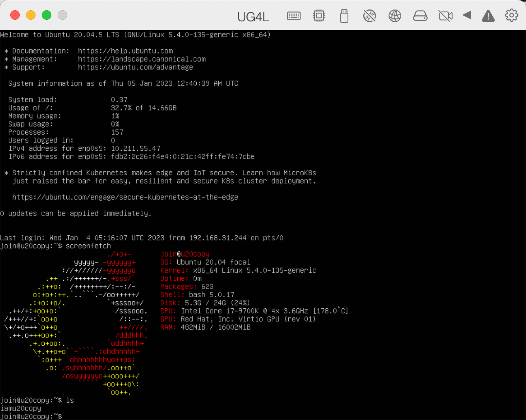The width and height of the screenshot is (526, 420).
Task: Click the last shell prompt line at bottom
Action: click(x=32, y=416)
